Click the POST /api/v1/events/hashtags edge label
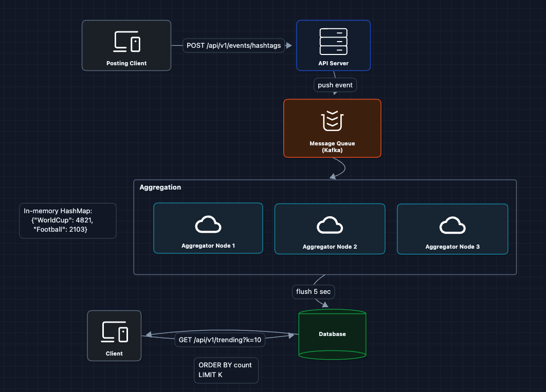546x392 pixels. 234,45
